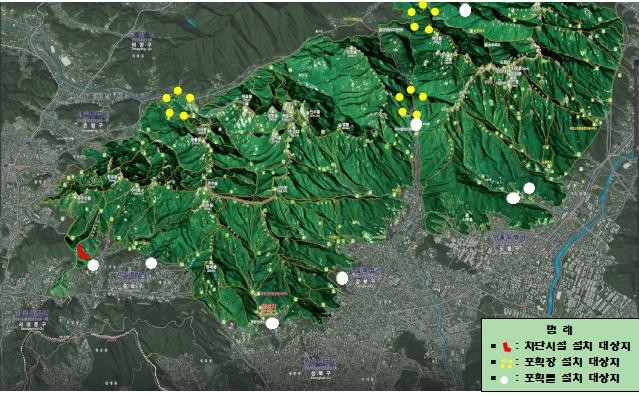Click the 범례 legend title
Screen dimensions: 639x395
tap(560, 330)
